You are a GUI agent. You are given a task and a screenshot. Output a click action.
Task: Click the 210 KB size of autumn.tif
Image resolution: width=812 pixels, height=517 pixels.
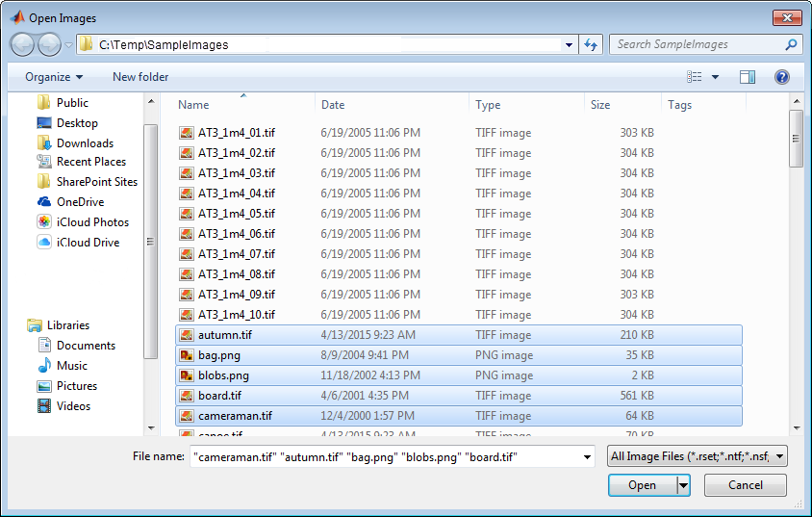click(637, 335)
